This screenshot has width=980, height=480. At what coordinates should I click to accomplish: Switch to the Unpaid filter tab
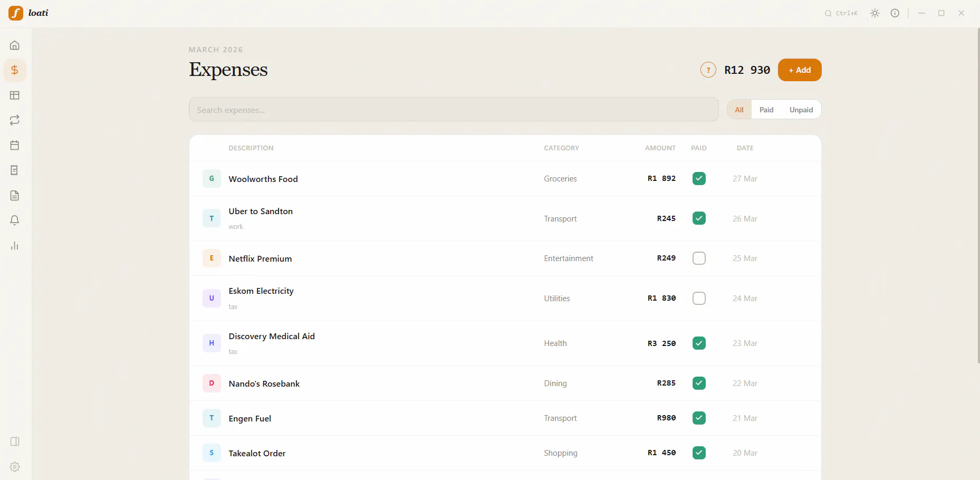pyautogui.click(x=801, y=110)
